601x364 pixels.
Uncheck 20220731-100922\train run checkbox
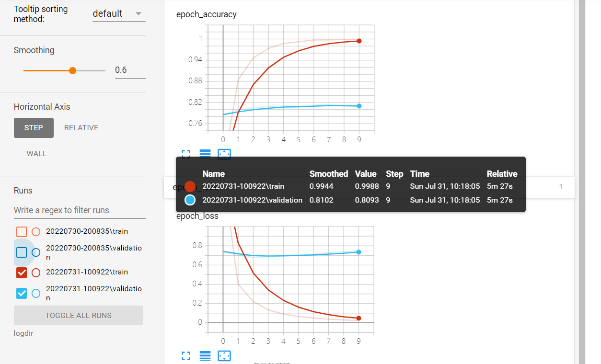click(x=22, y=273)
